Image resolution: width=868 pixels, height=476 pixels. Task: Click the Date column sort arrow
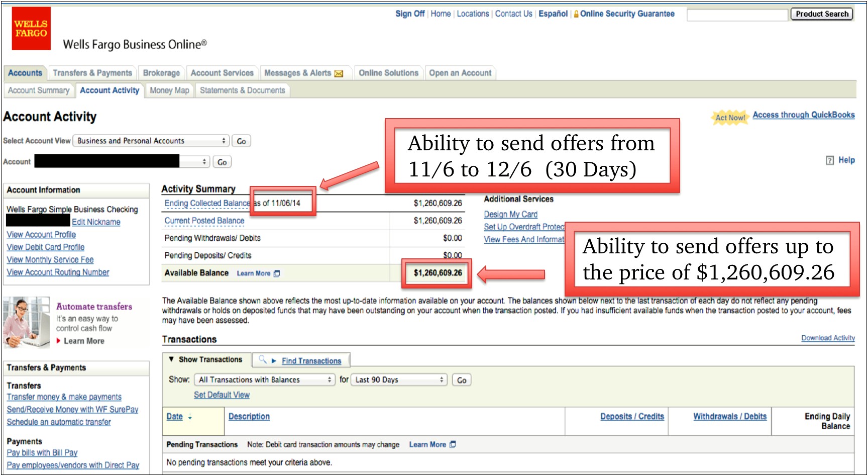pyautogui.click(x=190, y=417)
